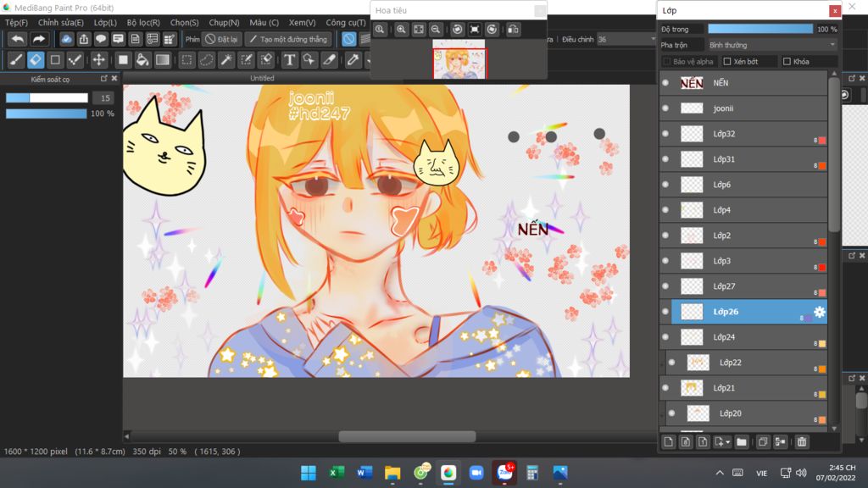Adjust brush opacity slider showing 100 %

47,114
